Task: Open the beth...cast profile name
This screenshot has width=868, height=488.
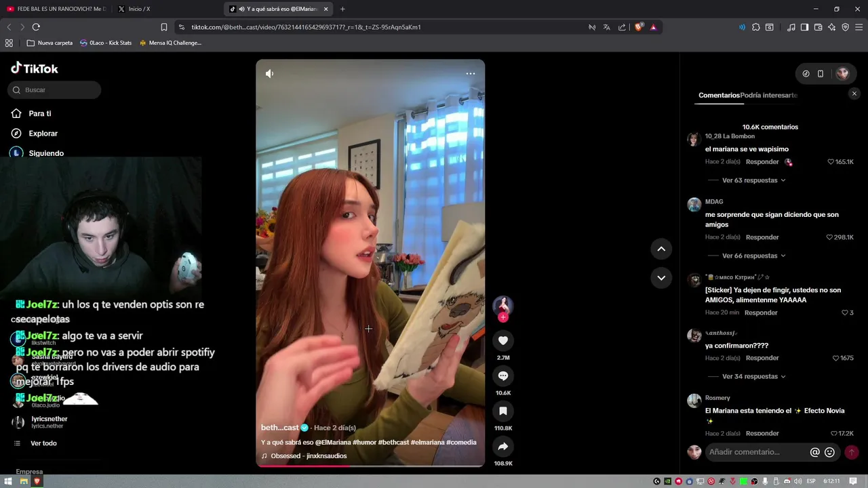Action: pos(280,428)
